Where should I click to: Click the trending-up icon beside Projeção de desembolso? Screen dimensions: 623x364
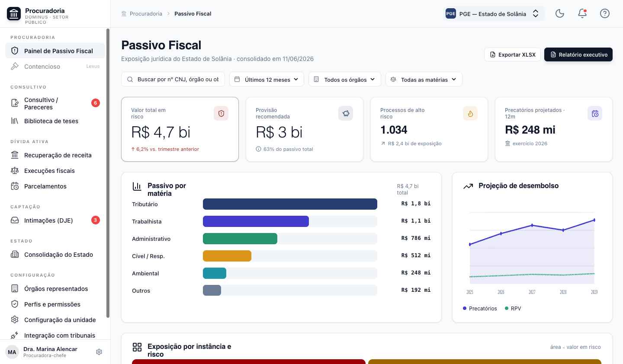click(x=468, y=186)
